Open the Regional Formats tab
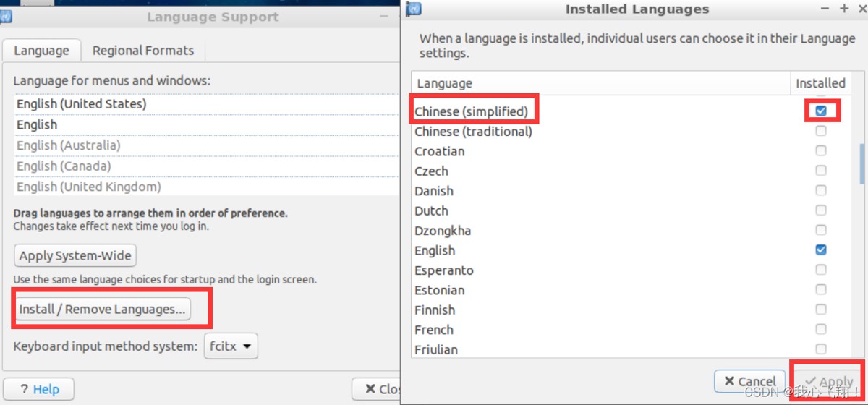Screen dimensions: 868x405 pos(143,51)
